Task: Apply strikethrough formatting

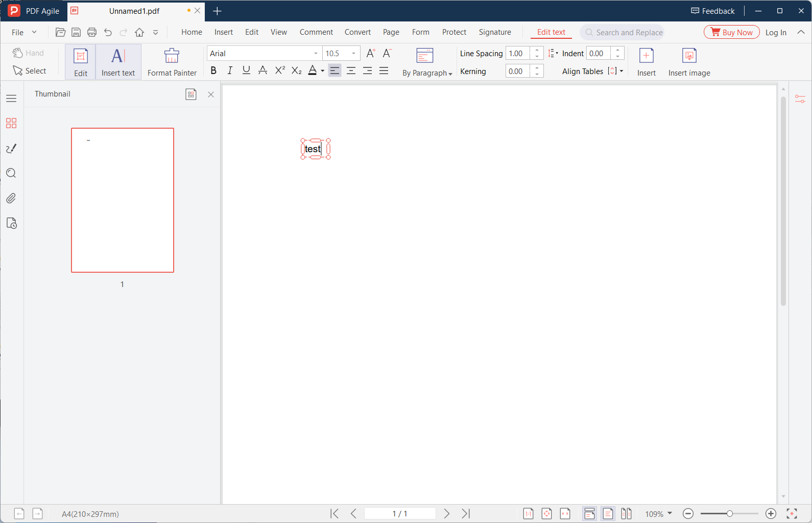Action: point(263,70)
